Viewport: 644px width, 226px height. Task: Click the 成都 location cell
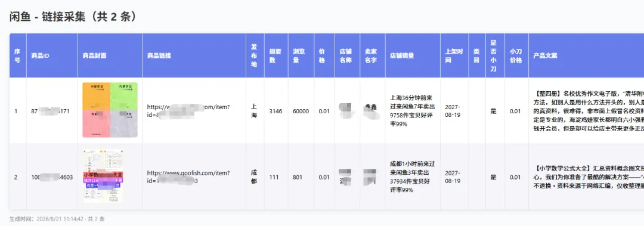[x=255, y=177]
